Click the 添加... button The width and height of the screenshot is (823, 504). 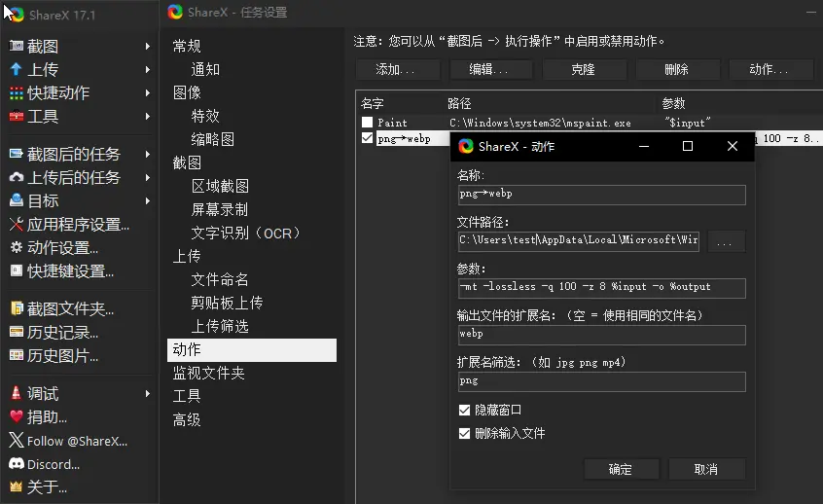coord(398,69)
